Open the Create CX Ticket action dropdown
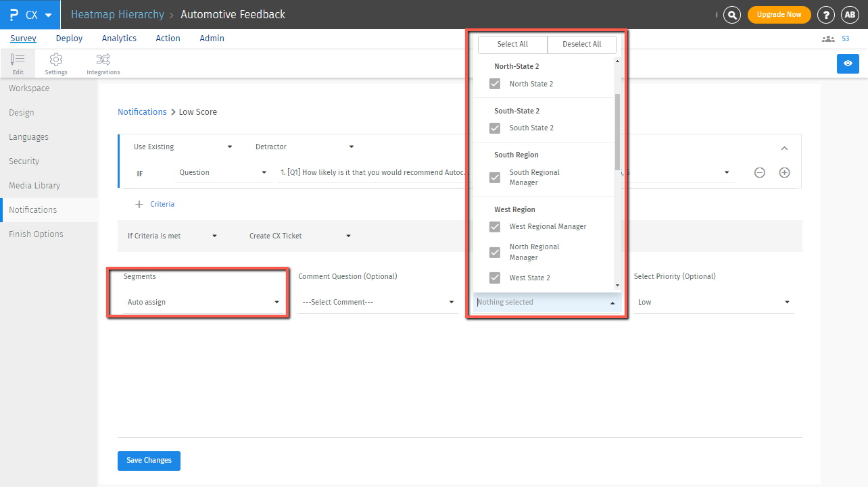Screen dimensions: 868x487 point(299,236)
